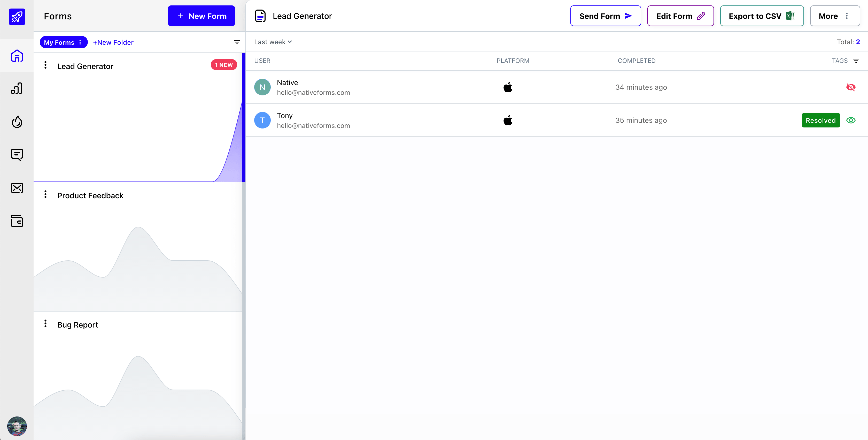Open the chat messages sidebar icon
868x440 pixels.
(17, 154)
